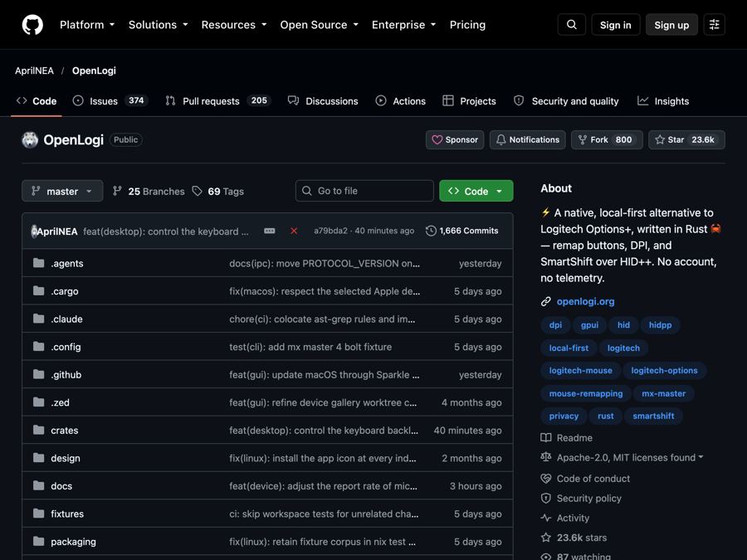Expand the Solutions menu
747x560 pixels.
[159, 25]
